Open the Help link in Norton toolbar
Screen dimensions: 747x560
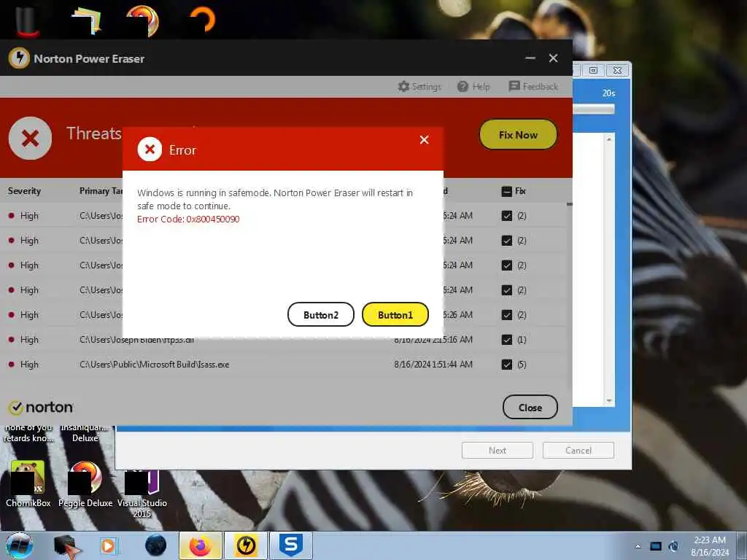473,87
